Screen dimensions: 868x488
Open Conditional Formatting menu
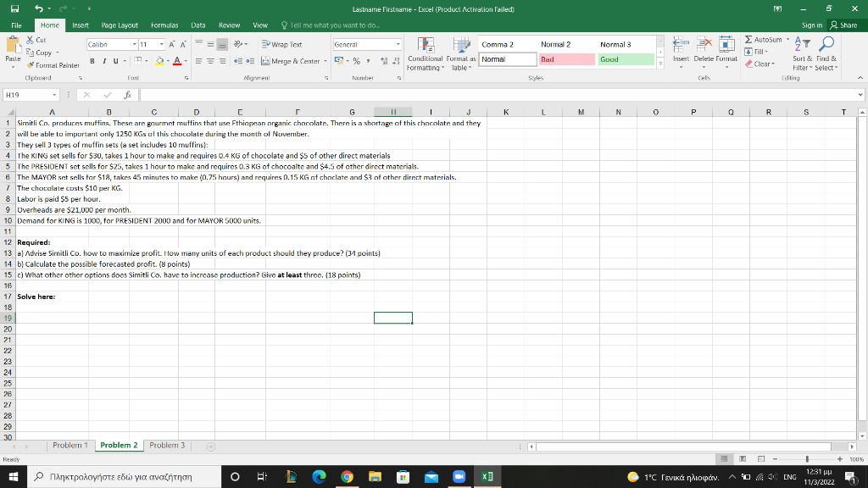(426, 53)
